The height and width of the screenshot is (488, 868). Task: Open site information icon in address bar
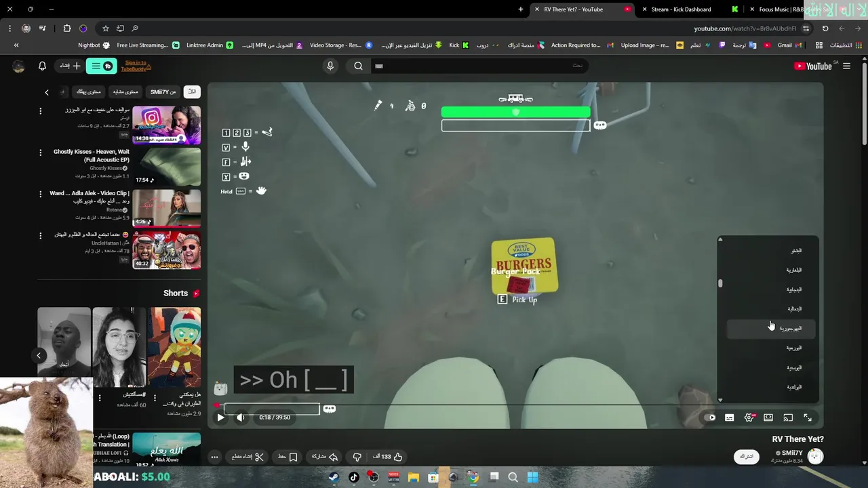pos(806,28)
